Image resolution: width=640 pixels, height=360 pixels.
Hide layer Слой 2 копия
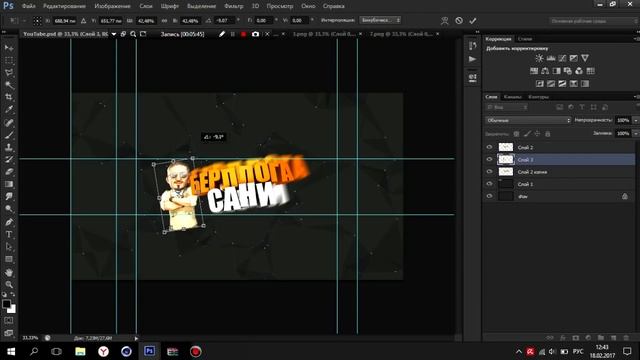pyautogui.click(x=489, y=172)
